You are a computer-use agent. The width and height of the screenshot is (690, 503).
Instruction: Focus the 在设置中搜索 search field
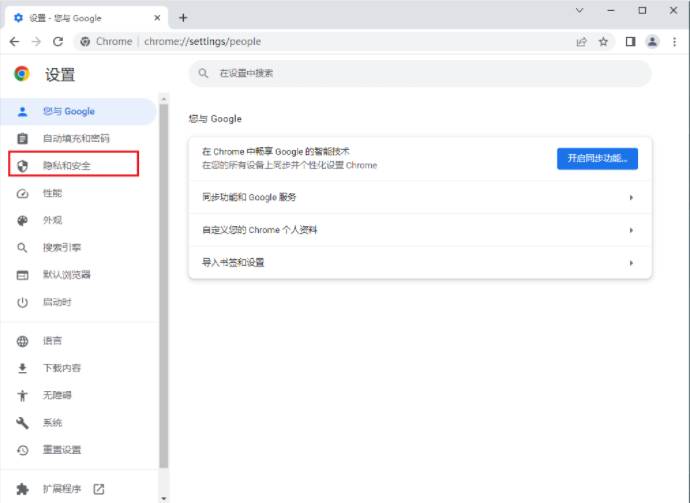(x=420, y=73)
